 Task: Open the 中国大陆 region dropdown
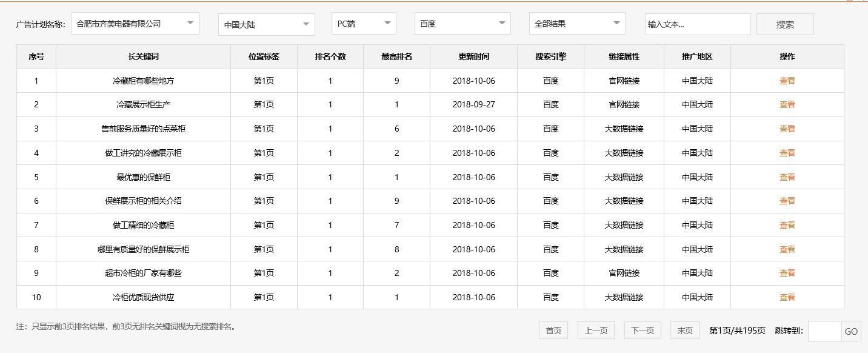click(x=267, y=24)
